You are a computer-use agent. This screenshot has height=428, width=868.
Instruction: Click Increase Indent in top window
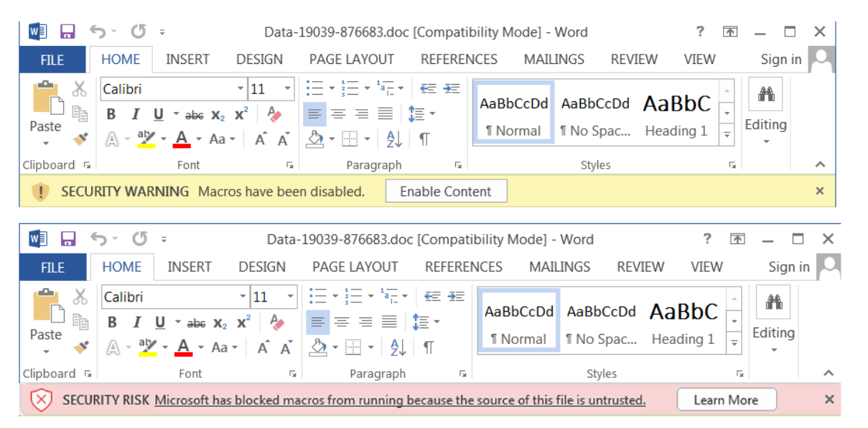[452, 88]
